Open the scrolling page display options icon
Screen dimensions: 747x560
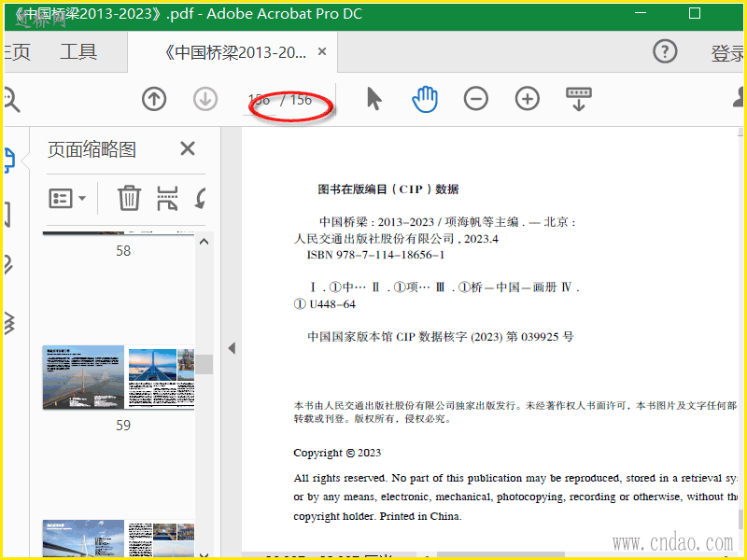pyautogui.click(x=579, y=99)
